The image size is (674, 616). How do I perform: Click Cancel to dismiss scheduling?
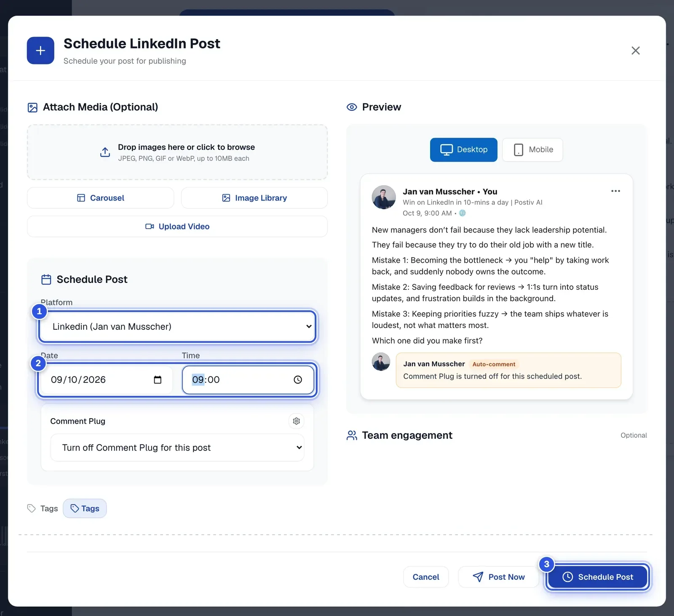(426, 577)
